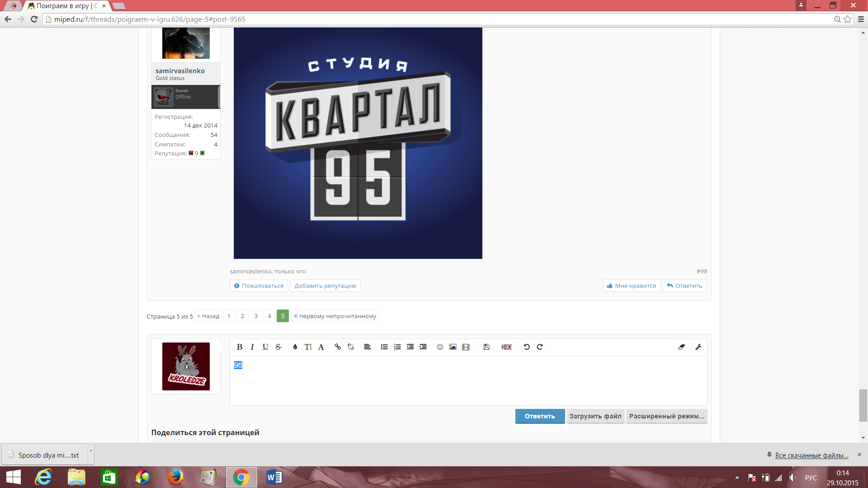Insert an unordered bullet list
This screenshot has width=868, height=488.
point(384,347)
